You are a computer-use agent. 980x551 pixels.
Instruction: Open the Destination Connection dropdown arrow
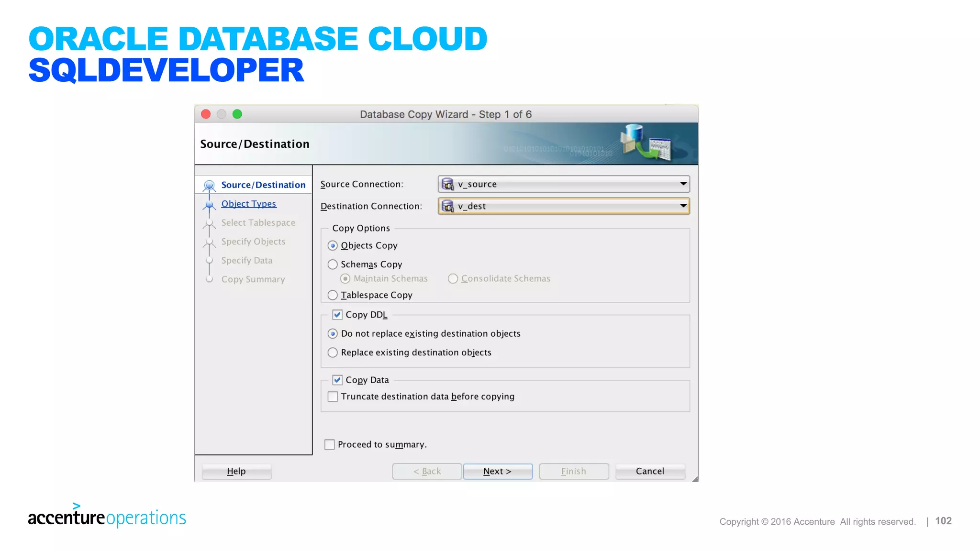coord(683,206)
